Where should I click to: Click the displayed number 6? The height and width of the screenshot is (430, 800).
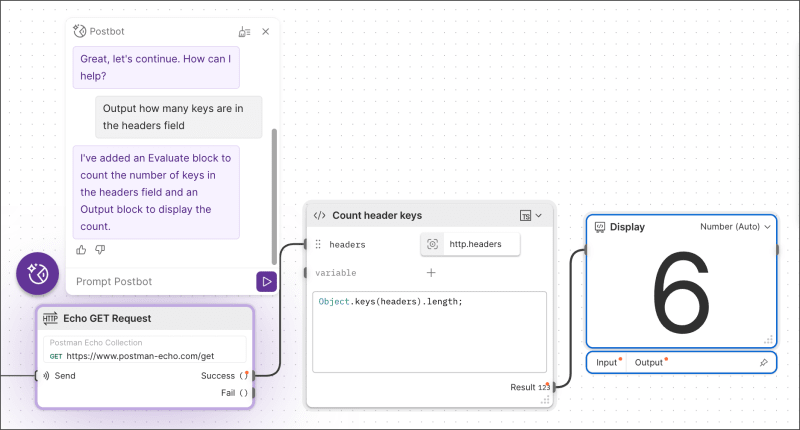click(x=681, y=292)
